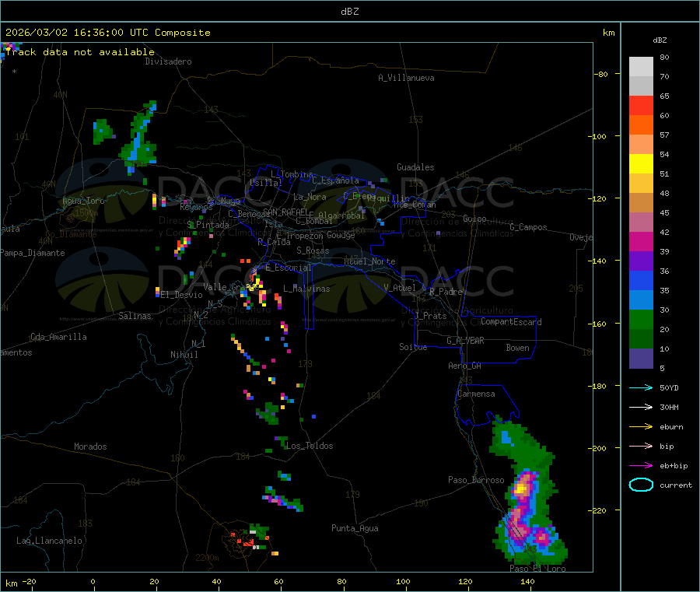Click the yellow storm core north of Paso_El_Loro
Image resolution: width=700 pixels, height=592 pixels.
coord(521,489)
